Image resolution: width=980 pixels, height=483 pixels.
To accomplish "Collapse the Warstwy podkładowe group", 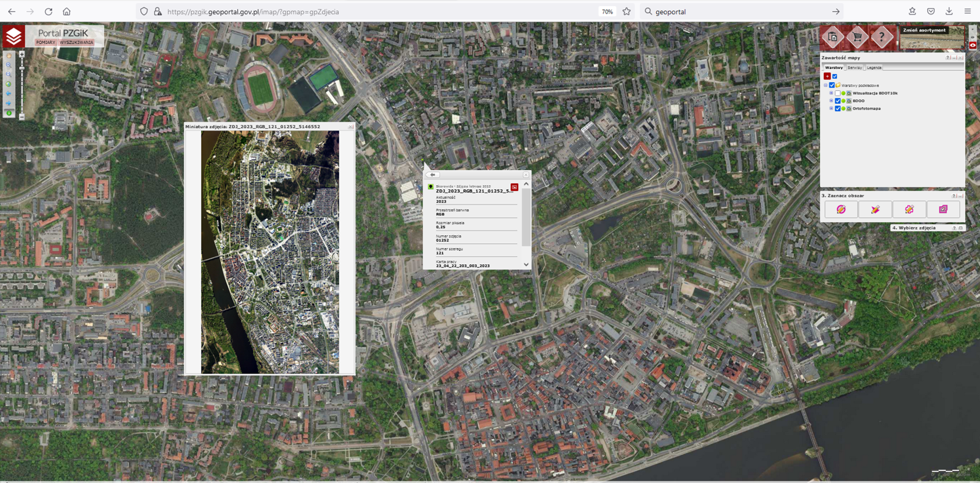I will click(x=825, y=86).
